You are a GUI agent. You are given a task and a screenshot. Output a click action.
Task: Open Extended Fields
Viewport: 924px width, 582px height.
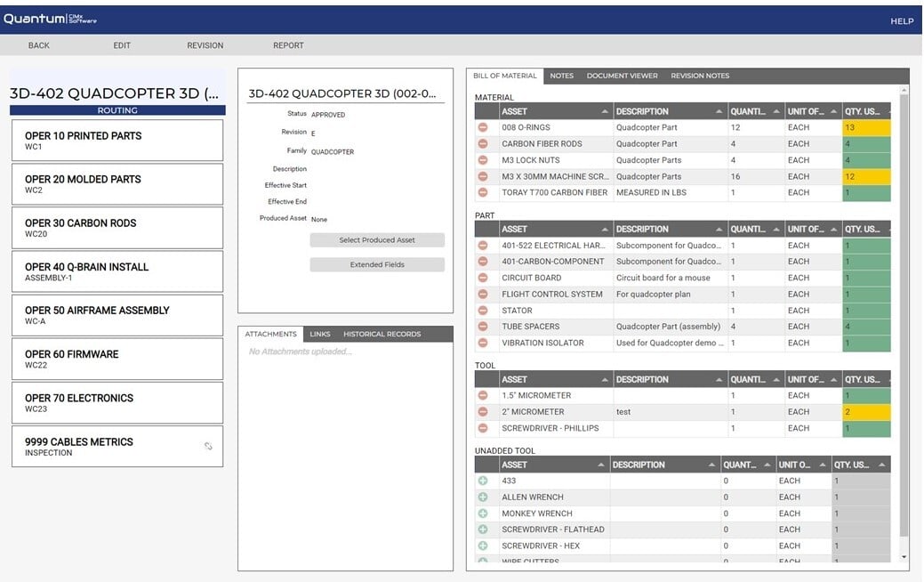click(376, 264)
